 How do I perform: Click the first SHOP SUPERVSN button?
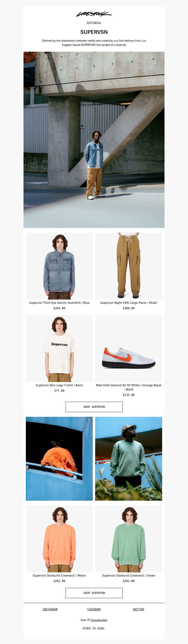(94, 407)
